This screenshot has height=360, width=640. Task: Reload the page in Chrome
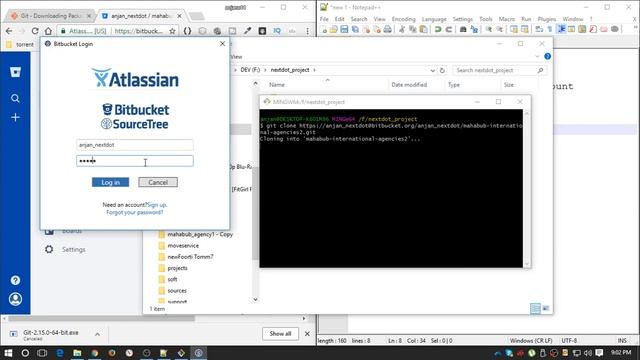click(x=35, y=31)
